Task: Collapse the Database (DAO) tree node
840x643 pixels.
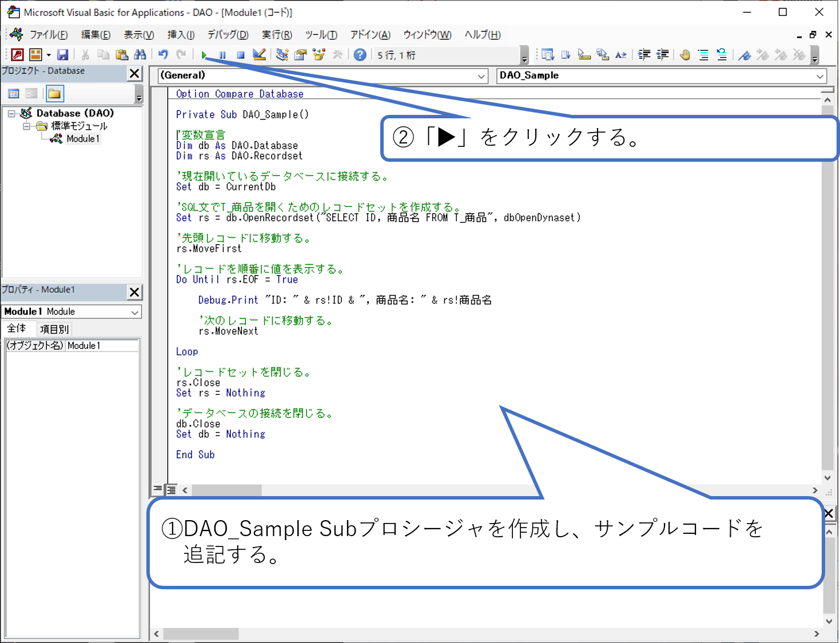Action: (x=11, y=113)
